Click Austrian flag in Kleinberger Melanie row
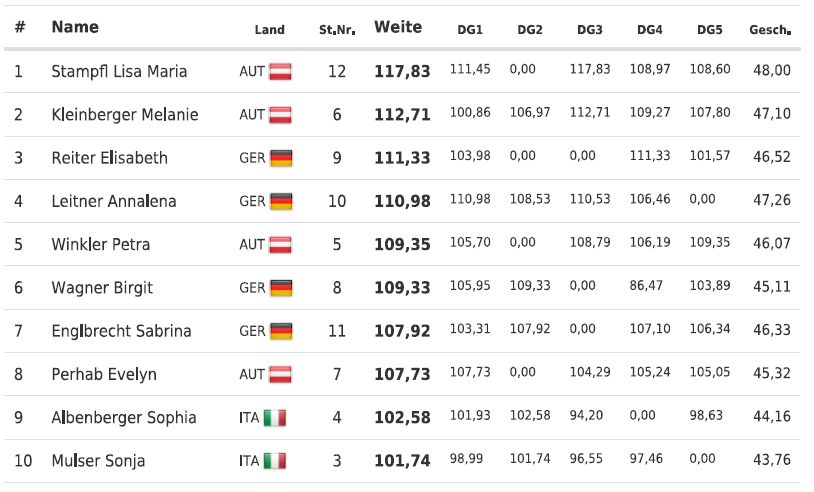This screenshot has width=814, height=492. click(x=281, y=115)
